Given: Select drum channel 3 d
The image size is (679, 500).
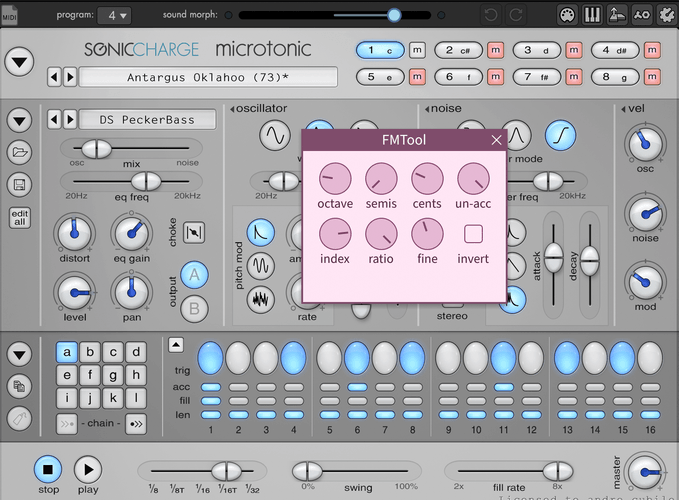Looking at the screenshot, I should coord(537,50).
